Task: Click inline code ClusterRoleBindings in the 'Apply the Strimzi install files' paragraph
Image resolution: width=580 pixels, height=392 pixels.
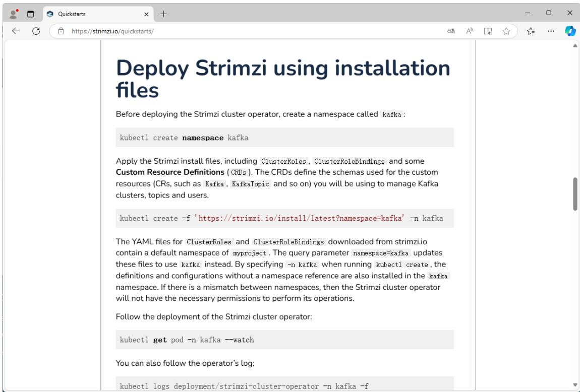Action: (349, 161)
